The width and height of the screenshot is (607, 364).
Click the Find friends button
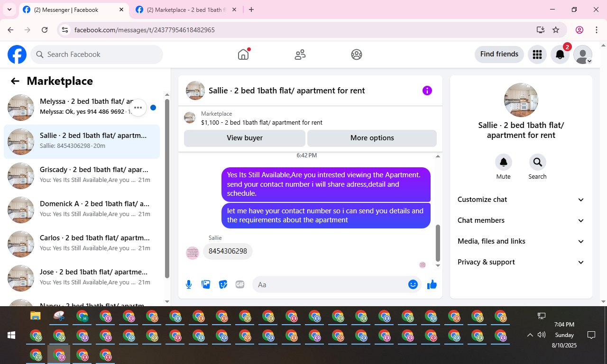[499, 54]
